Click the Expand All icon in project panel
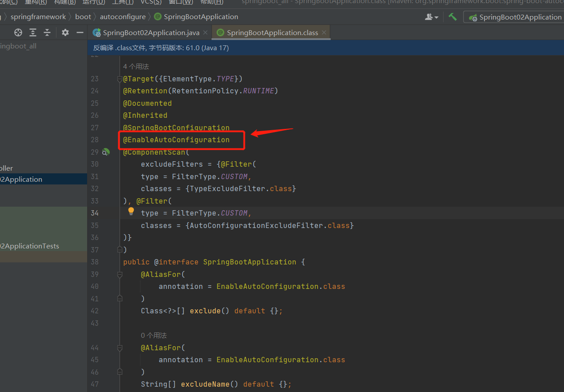564x392 pixels. click(x=33, y=32)
